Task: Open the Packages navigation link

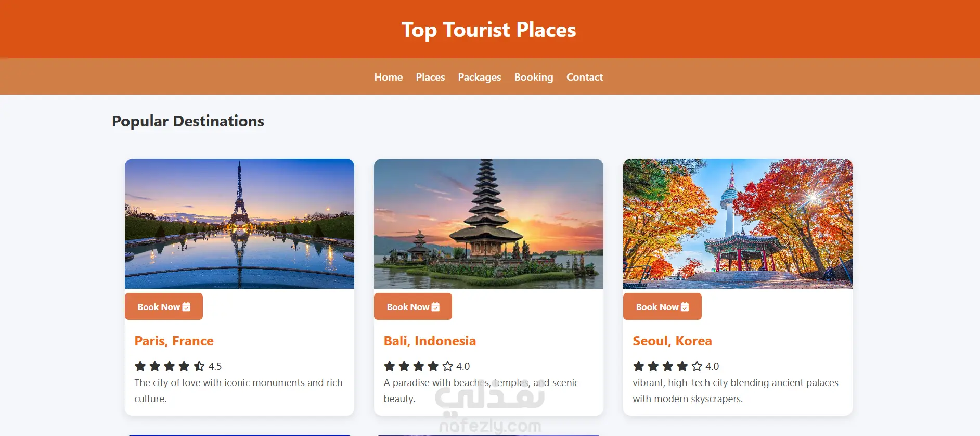Action: pyautogui.click(x=480, y=77)
